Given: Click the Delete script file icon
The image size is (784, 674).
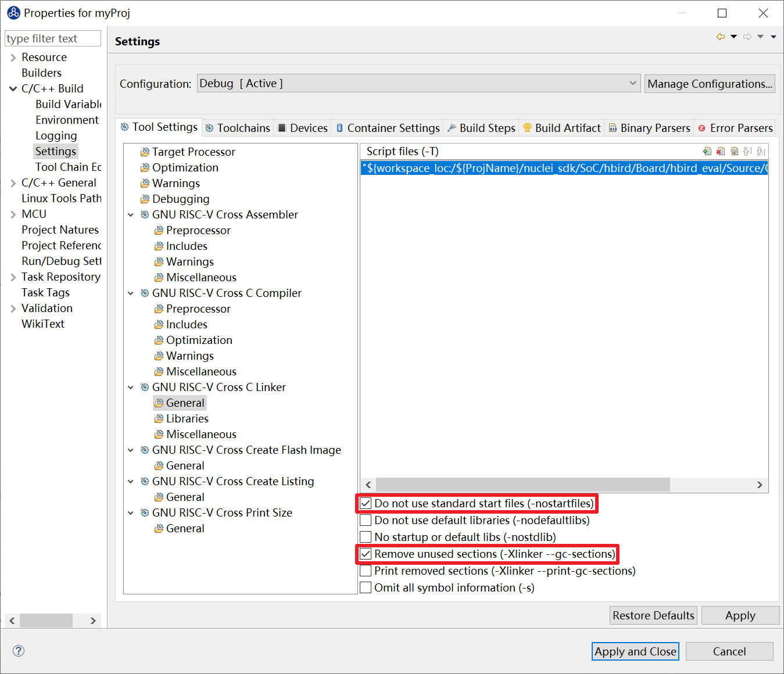Looking at the screenshot, I should coord(721,152).
